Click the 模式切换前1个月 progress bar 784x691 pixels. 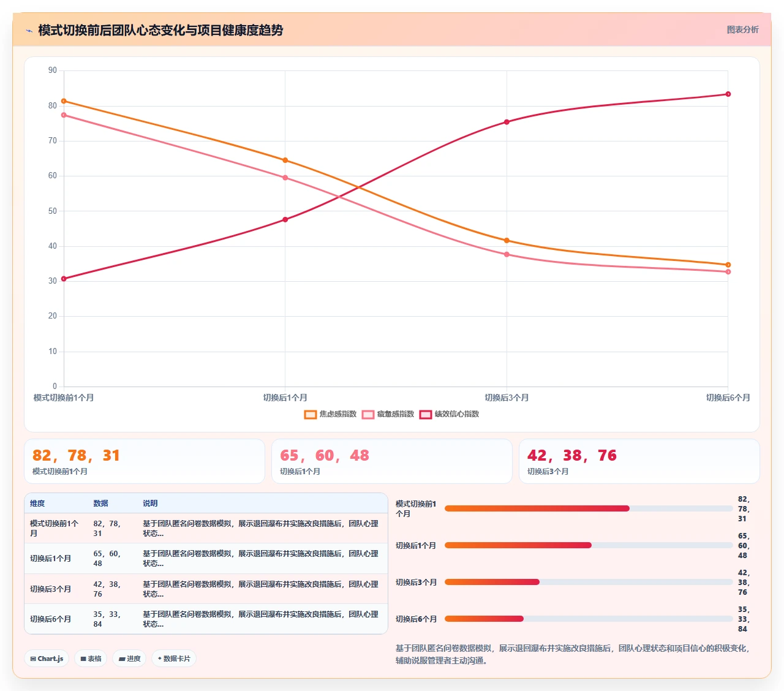click(589, 508)
